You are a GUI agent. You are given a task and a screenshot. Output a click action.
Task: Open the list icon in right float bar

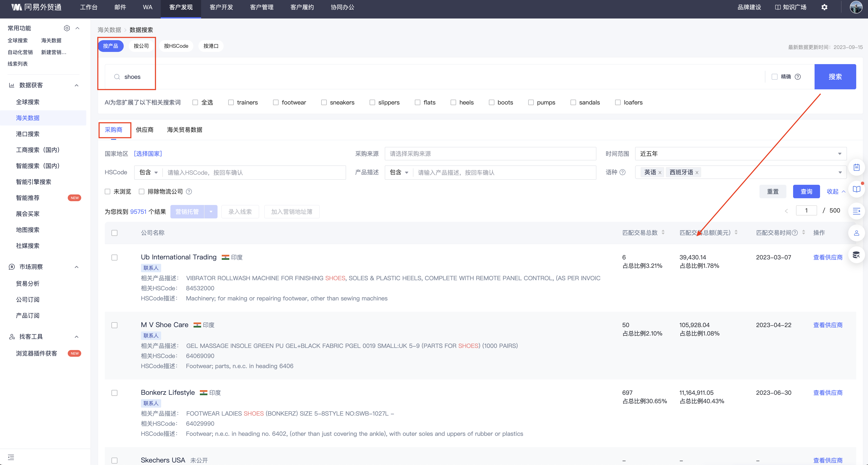click(856, 211)
